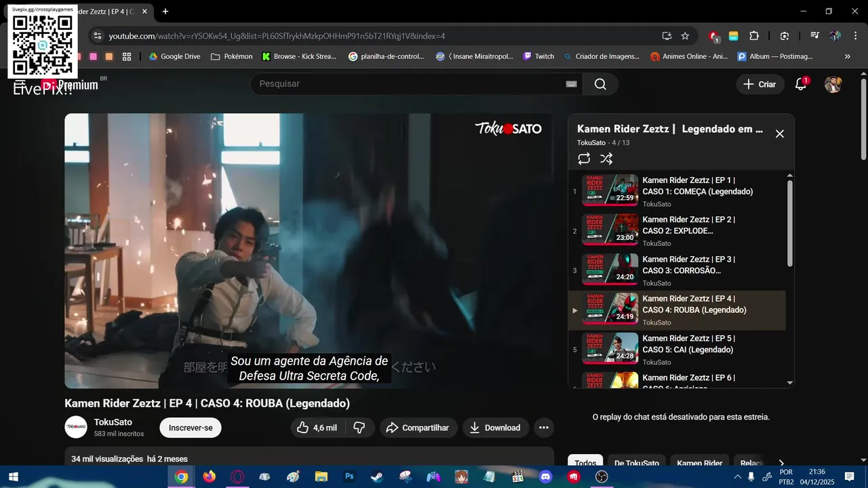
Task: Open the Compartilhar share dialog
Action: 418,428
